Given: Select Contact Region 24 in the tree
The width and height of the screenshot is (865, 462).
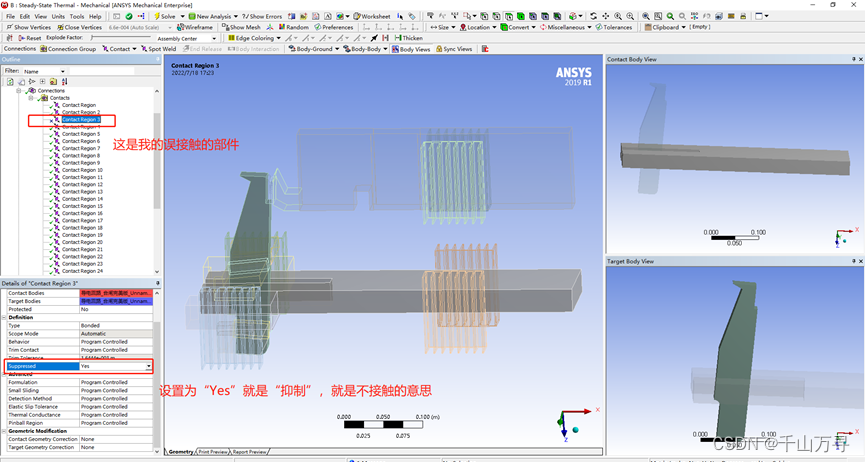Looking at the screenshot, I should [x=82, y=271].
